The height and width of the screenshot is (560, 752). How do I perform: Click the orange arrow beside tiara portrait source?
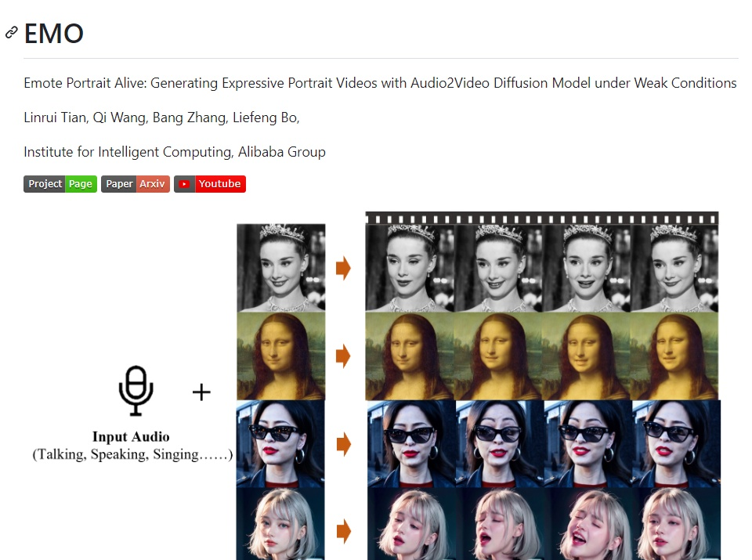click(x=343, y=268)
